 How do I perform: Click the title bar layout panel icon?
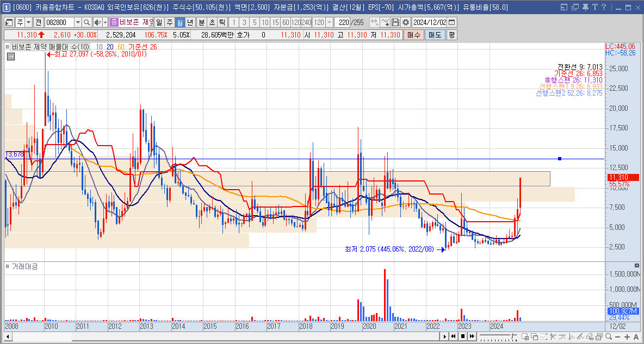565,7
